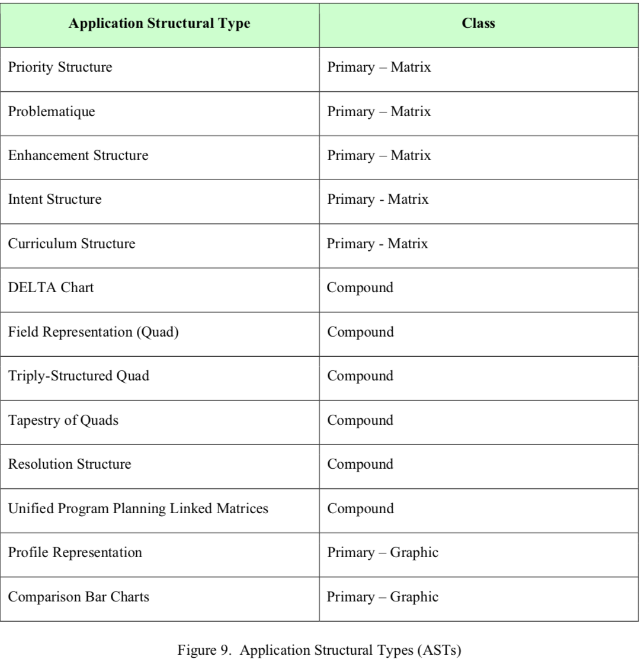The image size is (641, 672).
Task: Click the "Figure 9" caption text
Action: point(319,651)
